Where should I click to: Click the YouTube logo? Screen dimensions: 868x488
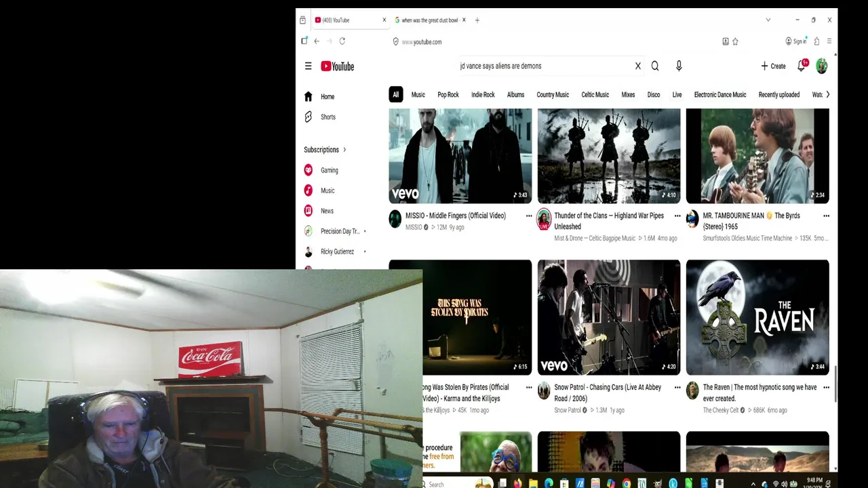click(x=337, y=66)
